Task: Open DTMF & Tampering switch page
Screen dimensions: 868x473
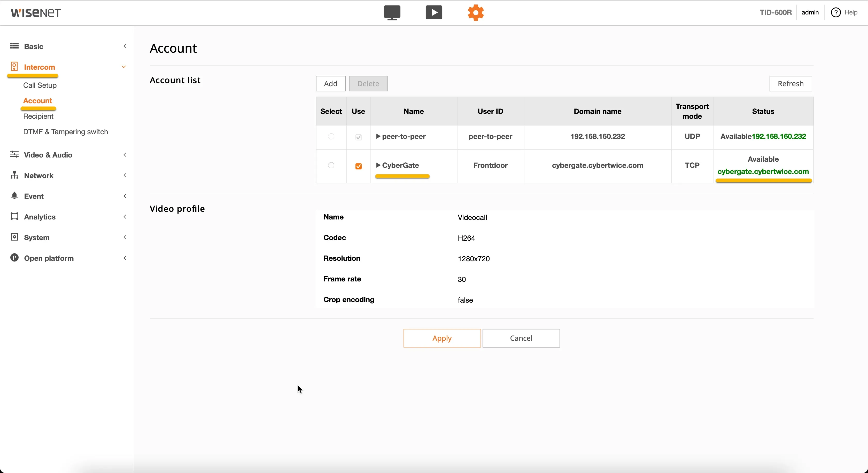Action: (x=65, y=132)
